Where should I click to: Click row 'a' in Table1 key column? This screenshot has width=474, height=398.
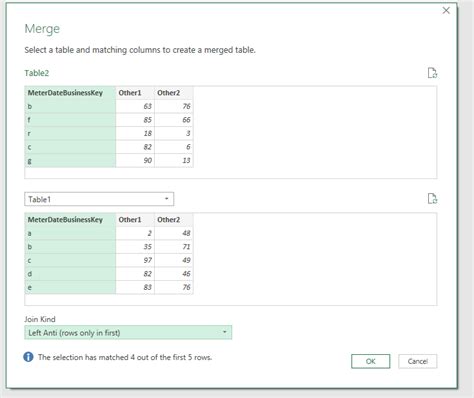70,233
